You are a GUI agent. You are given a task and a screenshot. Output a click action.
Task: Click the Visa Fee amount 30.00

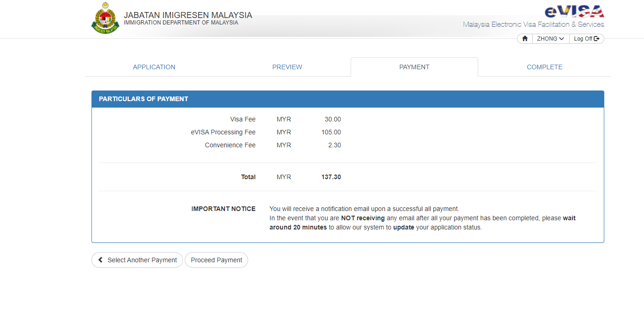332,119
